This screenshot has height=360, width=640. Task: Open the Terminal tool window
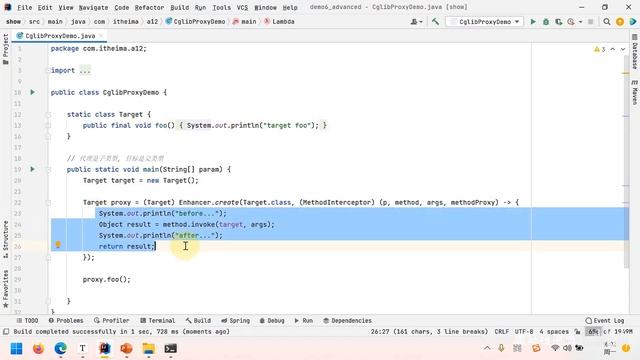tap(157, 321)
